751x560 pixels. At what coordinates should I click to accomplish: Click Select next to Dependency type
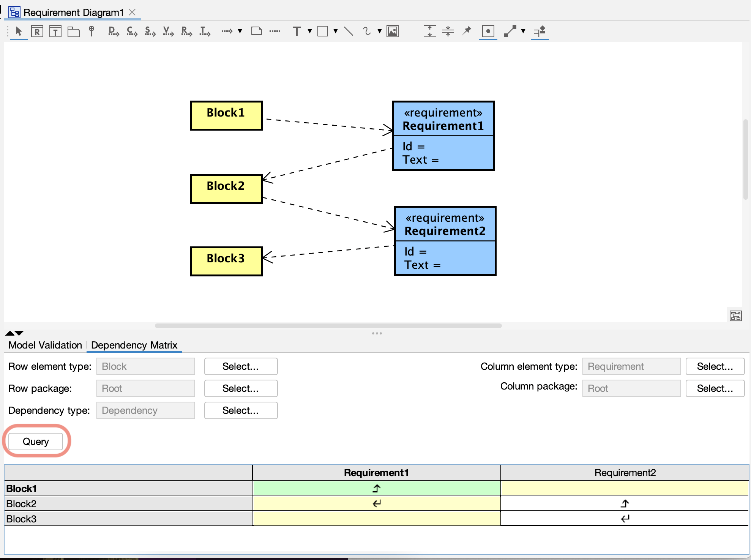(240, 410)
